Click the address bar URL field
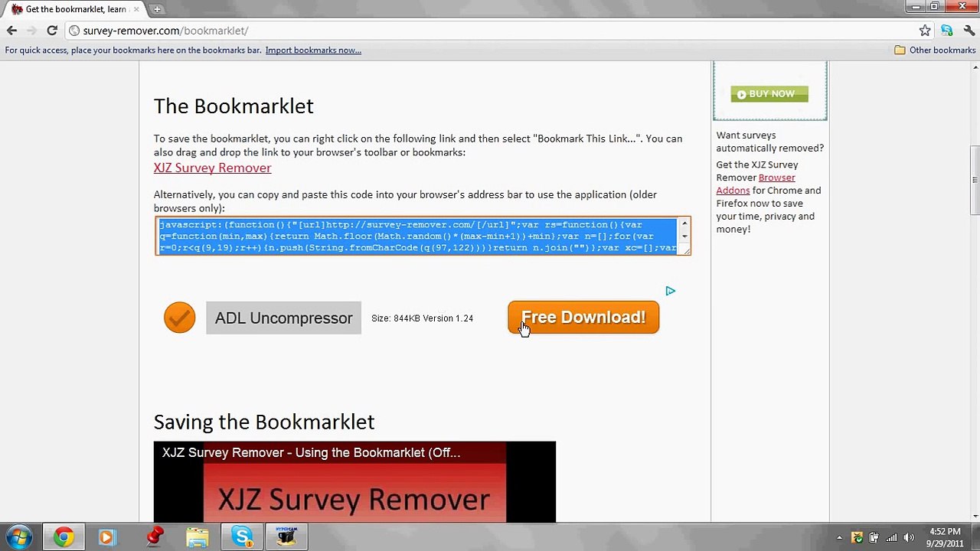Screen dimensions: 980x551 490,31
